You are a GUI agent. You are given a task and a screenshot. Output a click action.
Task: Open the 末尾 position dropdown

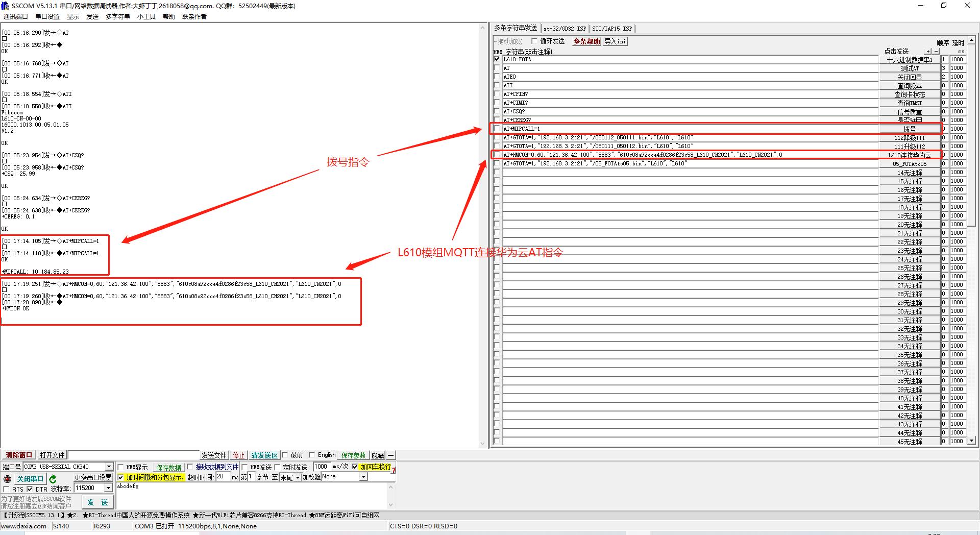tap(298, 477)
